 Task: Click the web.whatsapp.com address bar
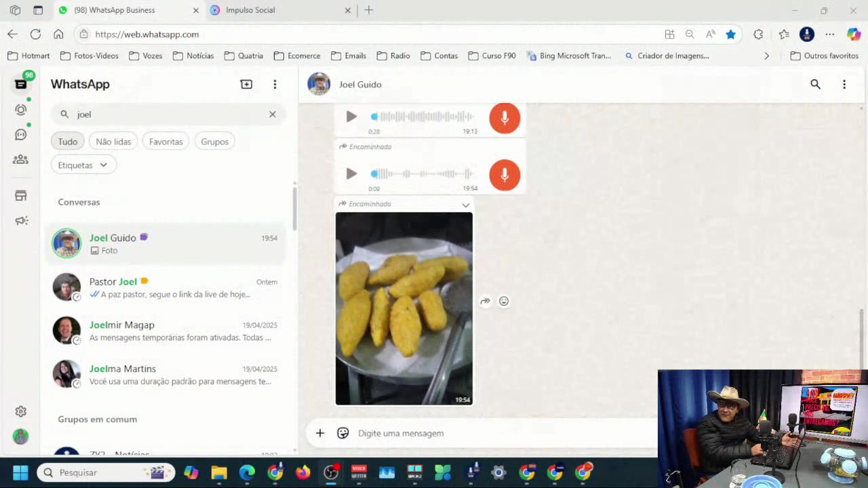tap(366, 34)
